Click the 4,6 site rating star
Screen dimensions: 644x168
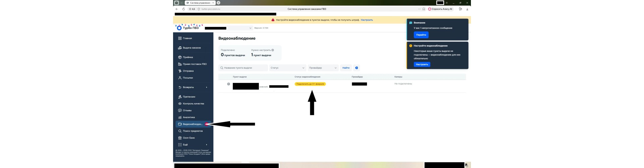point(192,9)
